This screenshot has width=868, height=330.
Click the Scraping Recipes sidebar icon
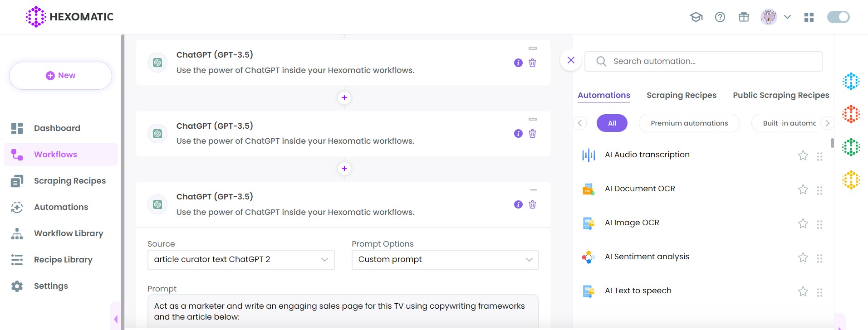click(x=17, y=181)
